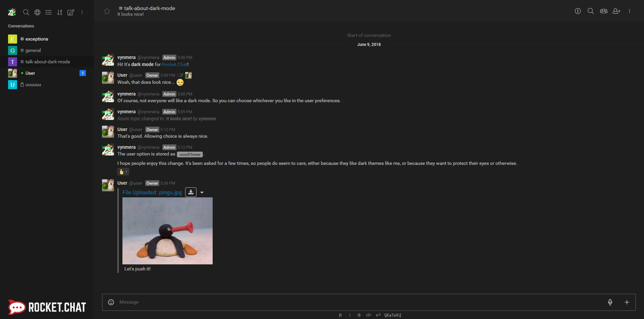Click the June 9, 2018 date divider
The width and height of the screenshot is (644, 319).
click(369, 44)
